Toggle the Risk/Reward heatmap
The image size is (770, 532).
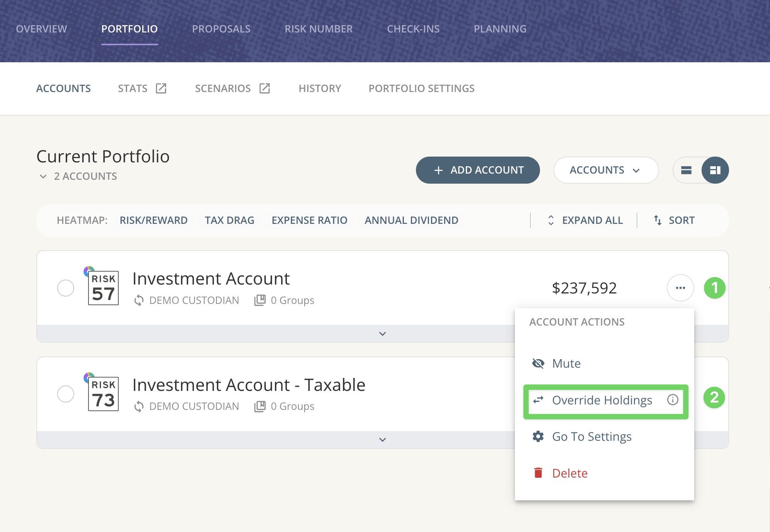(153, 220)
